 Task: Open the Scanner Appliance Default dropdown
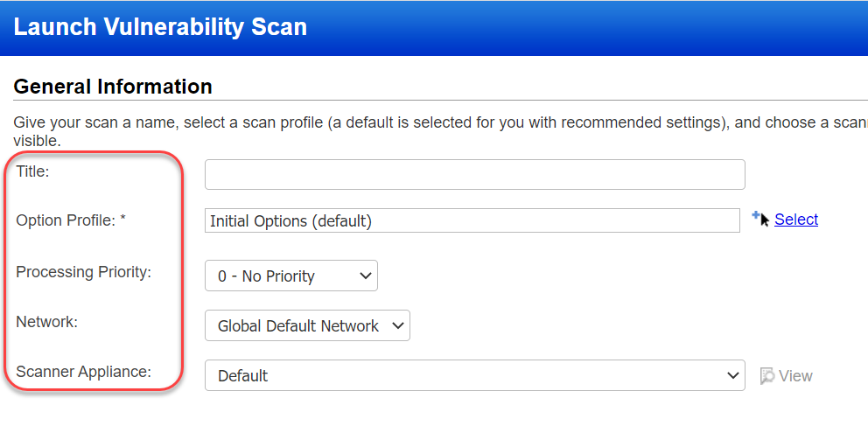(x=474, y=376)
